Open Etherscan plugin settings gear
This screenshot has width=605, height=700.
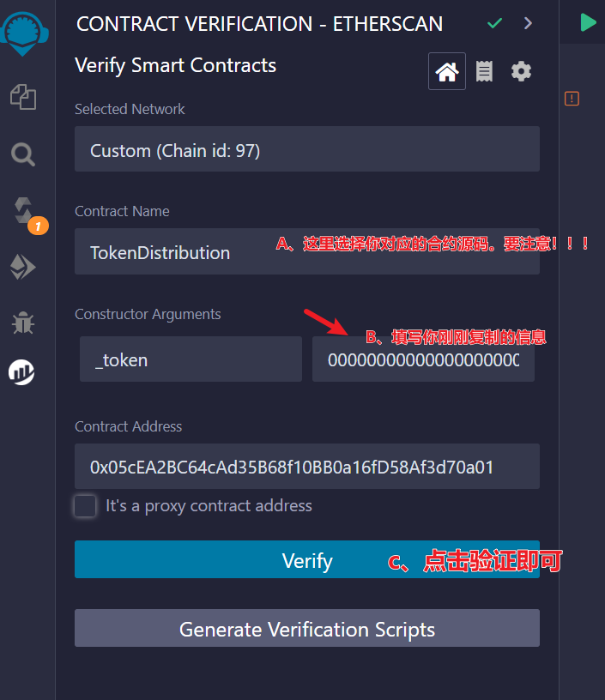point(521,71)
